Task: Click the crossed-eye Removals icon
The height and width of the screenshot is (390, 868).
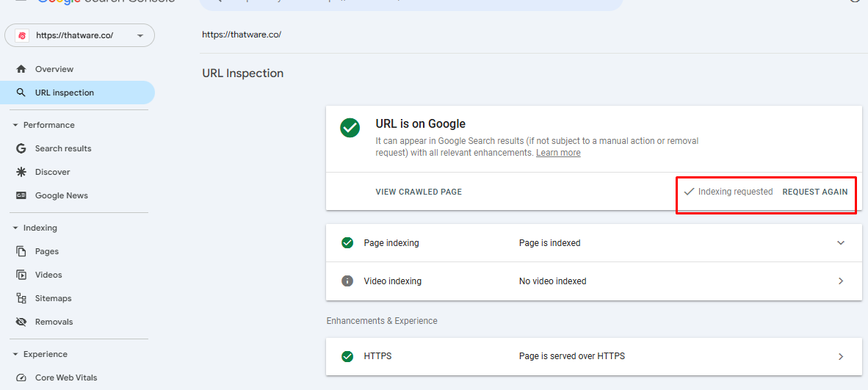Action: click(21, 322)
